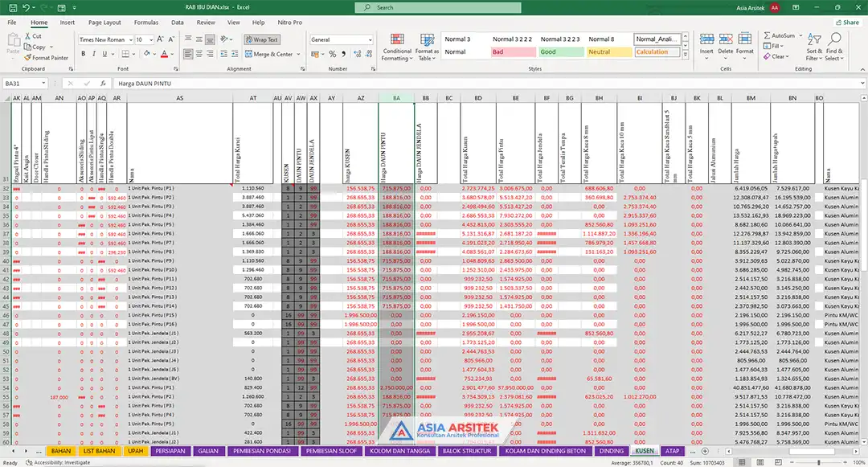Toggle Bold formatting

(83, 55)
